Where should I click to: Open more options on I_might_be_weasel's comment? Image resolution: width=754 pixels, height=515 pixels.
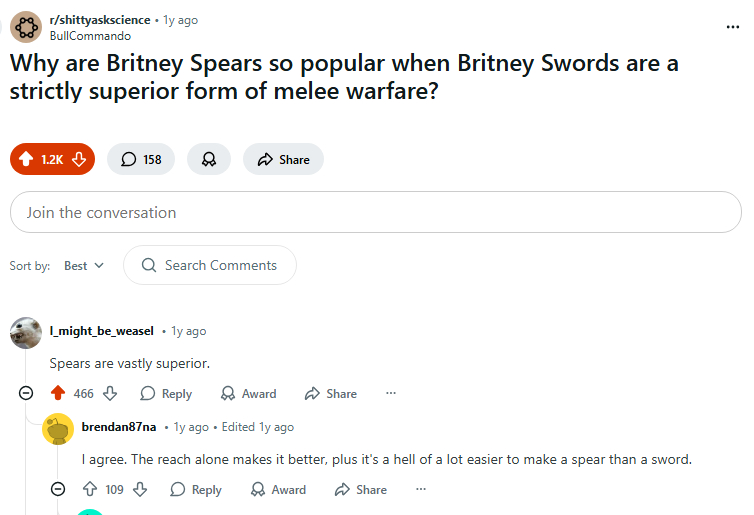pos(390,394)
